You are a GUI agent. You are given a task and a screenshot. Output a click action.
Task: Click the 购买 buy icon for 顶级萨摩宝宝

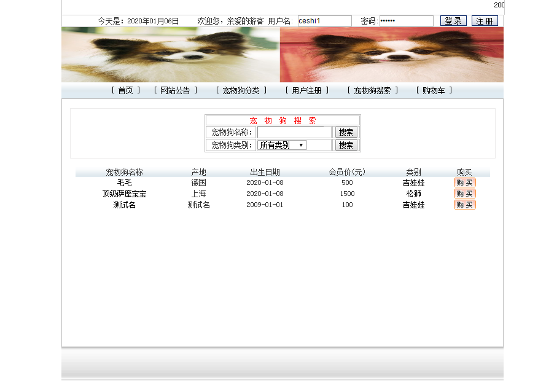[464, 194]
